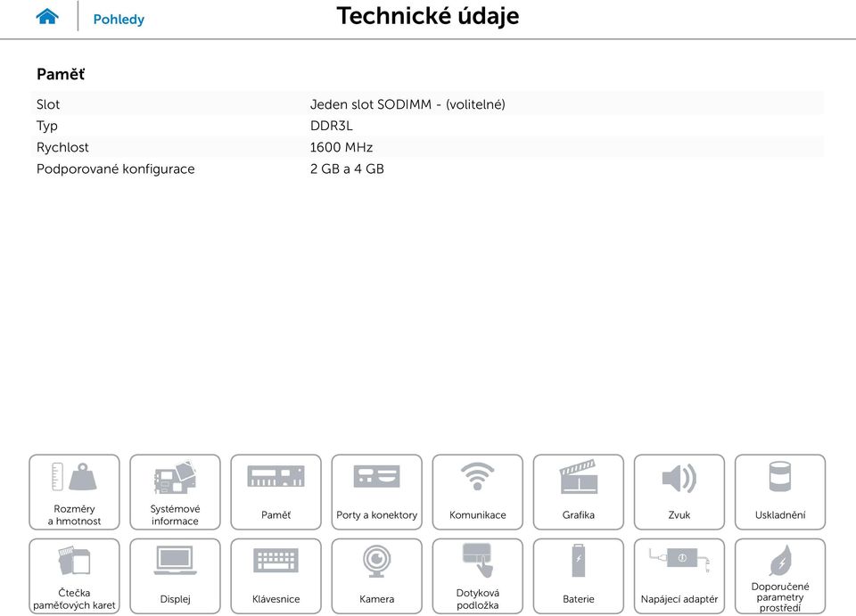Open the Baterie battery tile

click(x=578, y=576)
